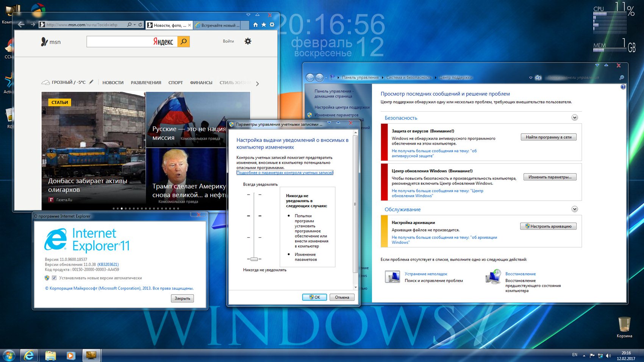Screen dimensions: 644x362
Task: Refresh Control Panel address bar
Action: click(538, 78)
